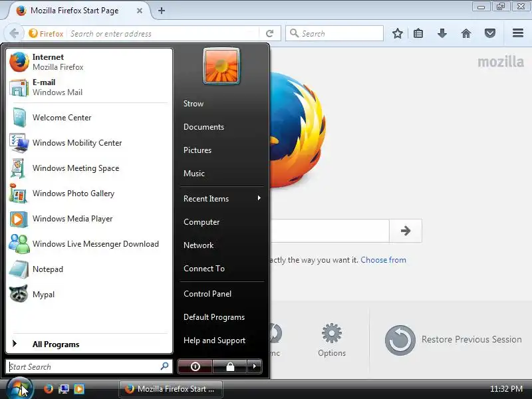Viewport: 532px width, 399px height.
Task: Expand All Programs list
Action: click(x=89, y=344)
